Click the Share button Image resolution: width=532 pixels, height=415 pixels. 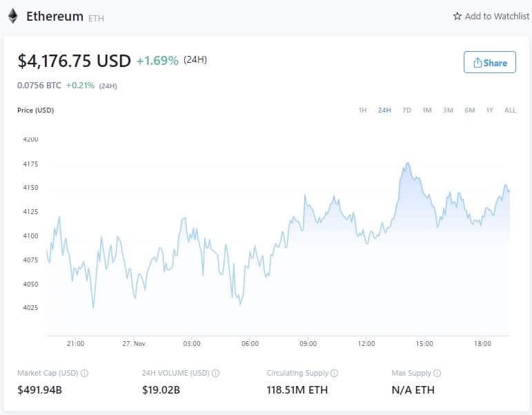pyautogui.click(x=490, y=62)
